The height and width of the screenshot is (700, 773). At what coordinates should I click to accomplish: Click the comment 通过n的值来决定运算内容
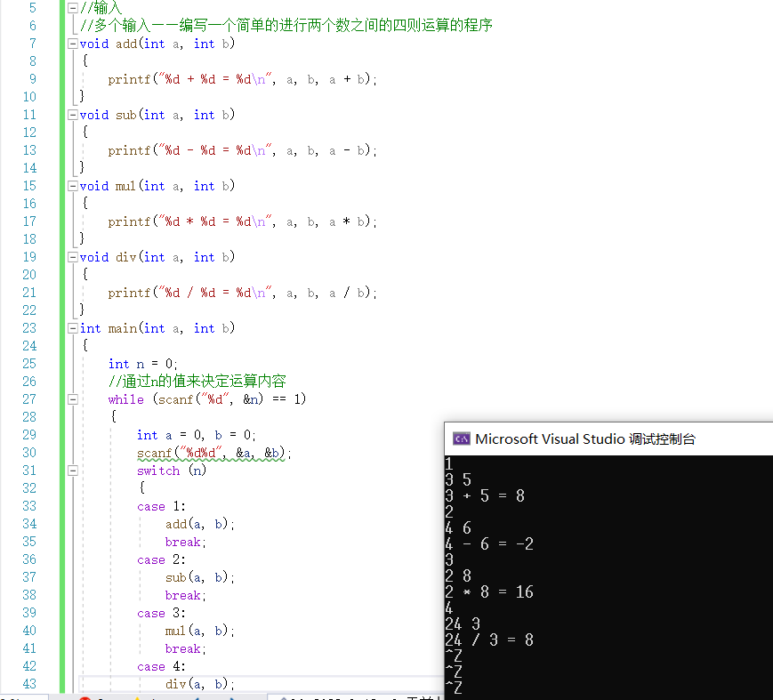coord(197,381)
